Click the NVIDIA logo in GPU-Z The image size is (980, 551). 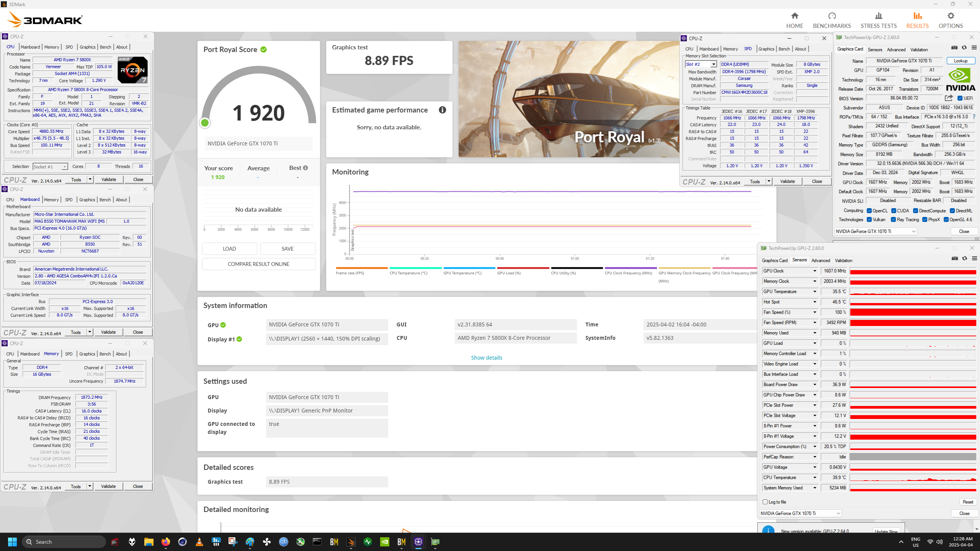click(960, 79)
